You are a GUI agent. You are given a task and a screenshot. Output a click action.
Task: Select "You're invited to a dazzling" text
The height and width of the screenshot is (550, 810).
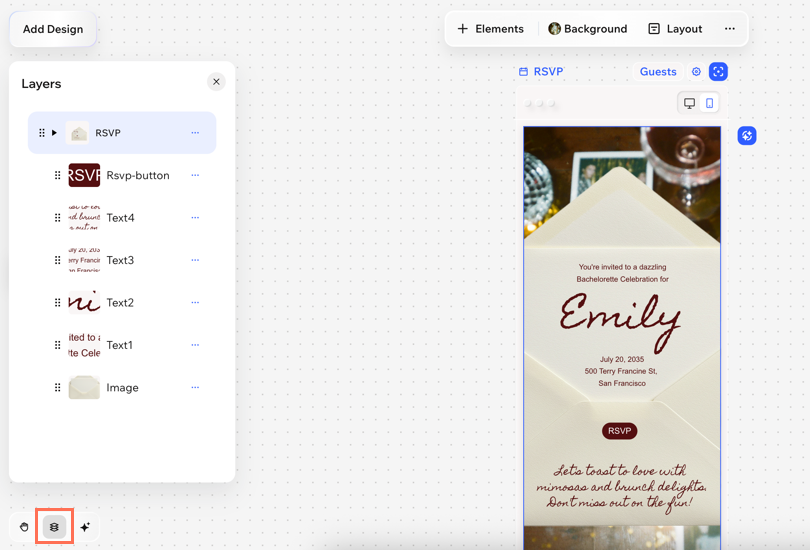(x=622, y=267)
